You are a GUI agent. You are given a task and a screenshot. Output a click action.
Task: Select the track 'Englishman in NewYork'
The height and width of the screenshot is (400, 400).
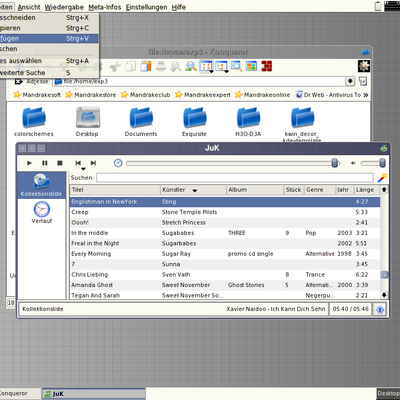(225, 202)
